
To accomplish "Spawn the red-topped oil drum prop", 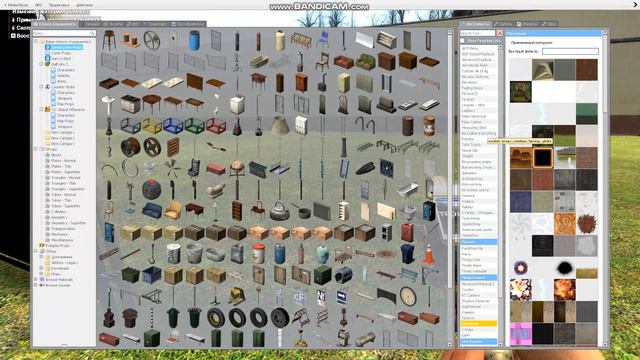I will pyautogui.click(x=258, y=254).
